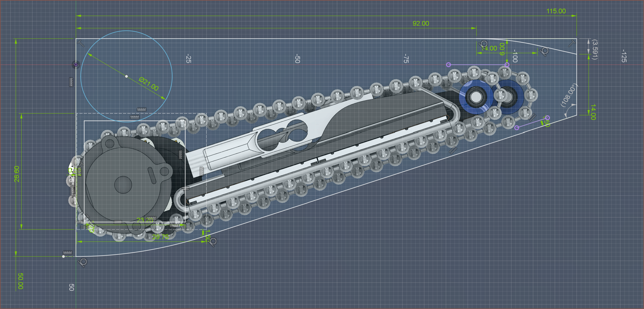The image size is (644, 309).
Task: Select the constraint glyph left of the sketch's left edge
Action: (x=71, y=82)
